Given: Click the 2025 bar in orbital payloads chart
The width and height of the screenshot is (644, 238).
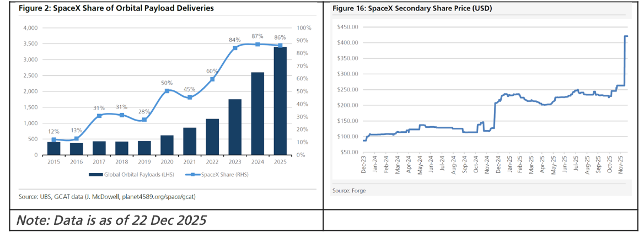Looking at the screenshot, I should [280, 102].
